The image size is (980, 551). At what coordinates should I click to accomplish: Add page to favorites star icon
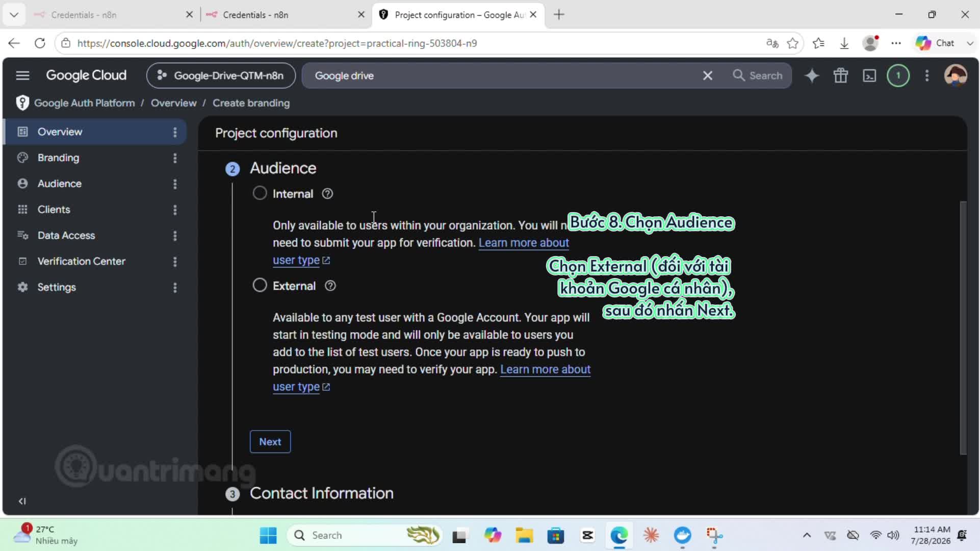pyautogui.click(x=792, y=43)
